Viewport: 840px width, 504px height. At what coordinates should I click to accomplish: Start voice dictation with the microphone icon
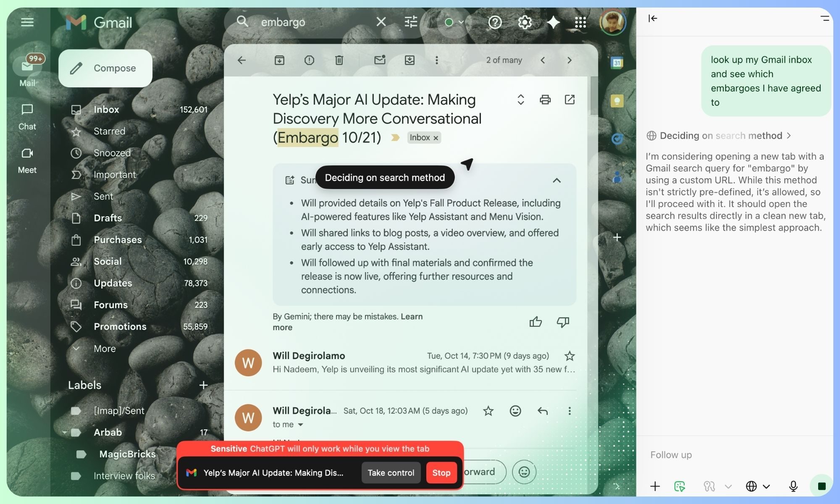[793, 486]
